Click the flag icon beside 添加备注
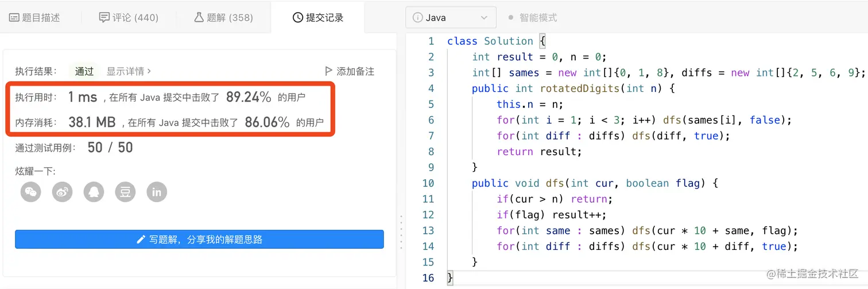 click(x=328, y=71)
